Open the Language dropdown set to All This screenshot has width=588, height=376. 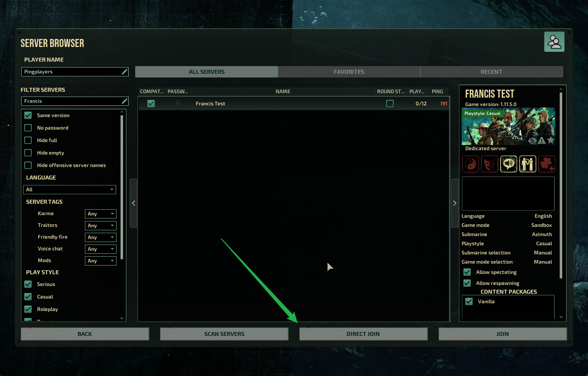click(x=69, y=189)
